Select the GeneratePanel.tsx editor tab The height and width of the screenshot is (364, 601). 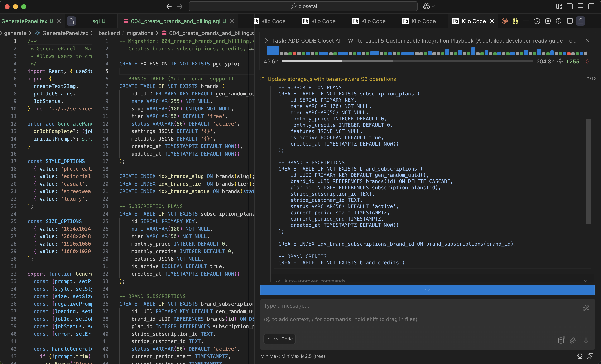(x=24, y=21)
